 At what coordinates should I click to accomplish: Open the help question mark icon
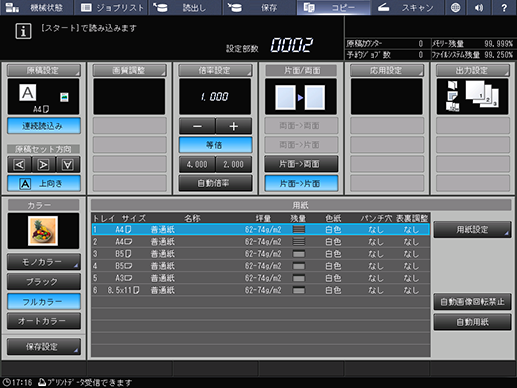click(504, 7)
